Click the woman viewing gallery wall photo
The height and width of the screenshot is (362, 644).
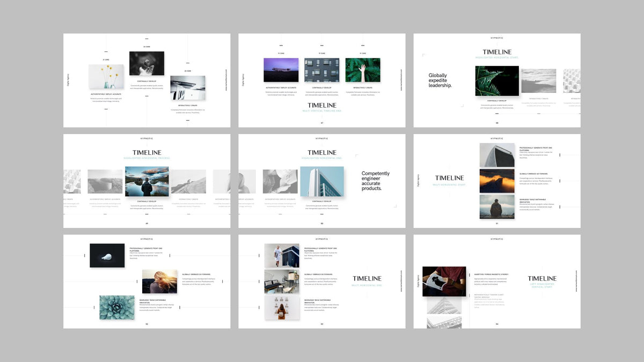pyautogui.click(x=282, y=308)
